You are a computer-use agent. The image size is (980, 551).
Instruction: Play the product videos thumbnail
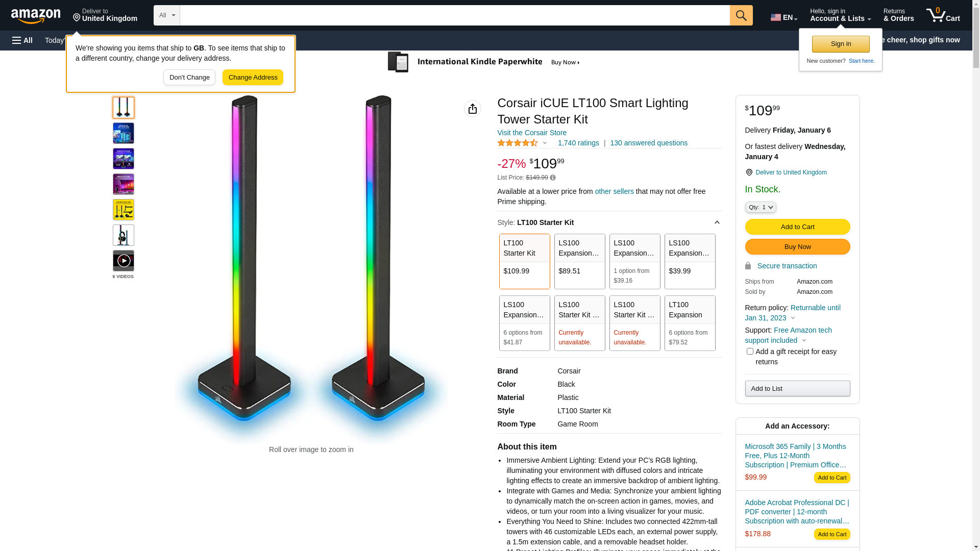click(124, 261)
